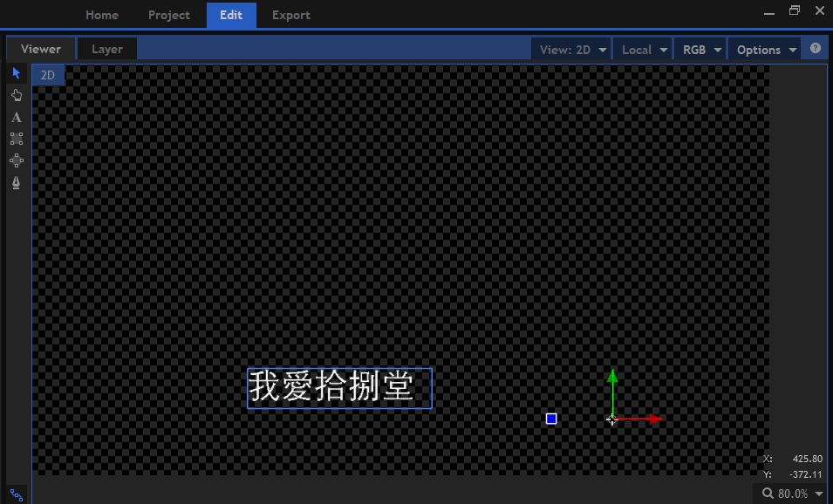Click the help question mark icon
833x504 pixels.
(x=816, y=49)
